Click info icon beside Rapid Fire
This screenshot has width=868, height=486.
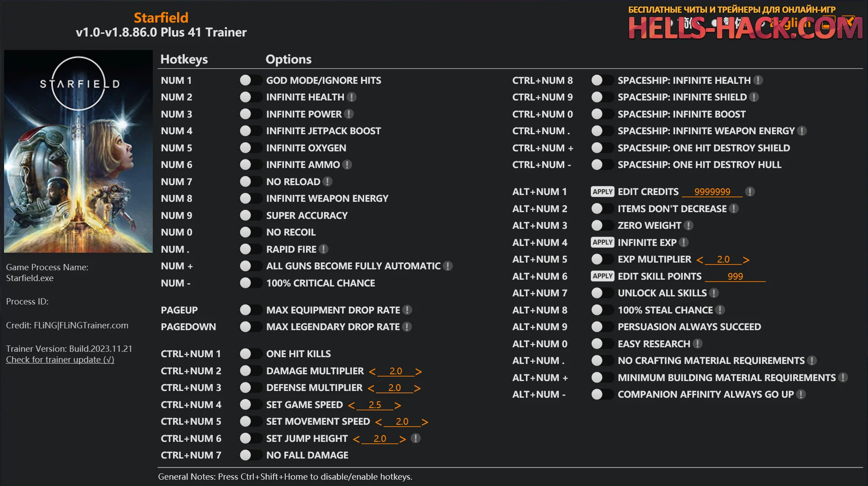(324, 249)
